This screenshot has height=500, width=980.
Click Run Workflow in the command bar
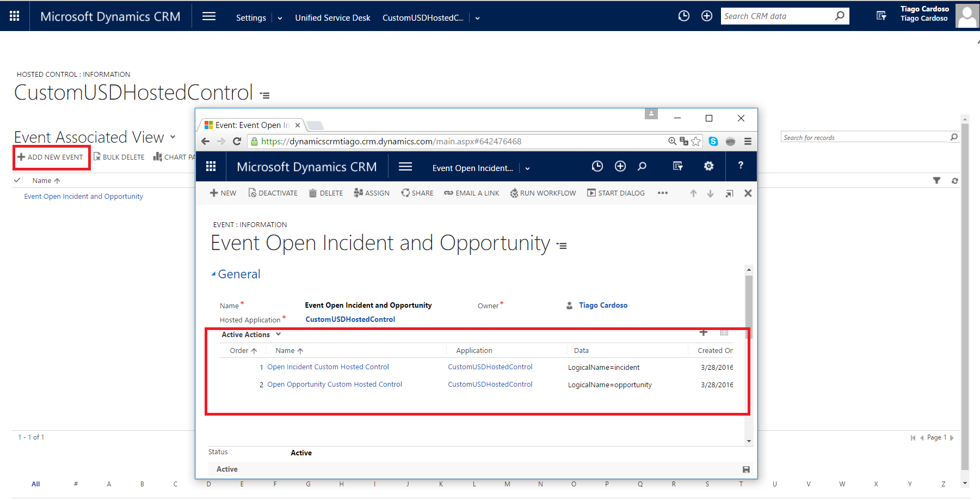(543, 193)
